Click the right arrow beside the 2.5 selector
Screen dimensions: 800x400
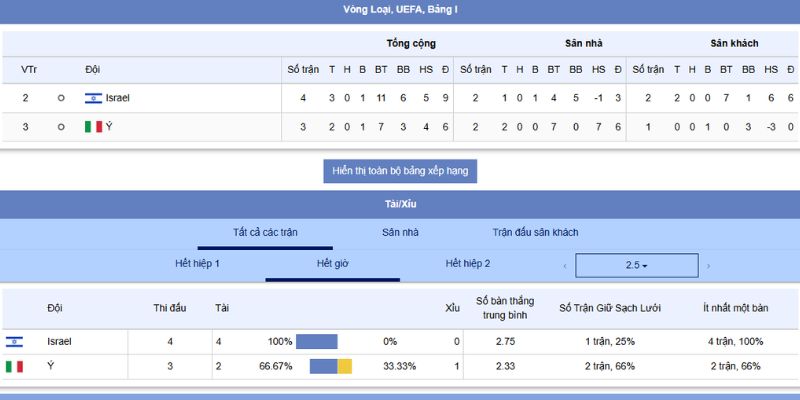click(x=709, y=266)
